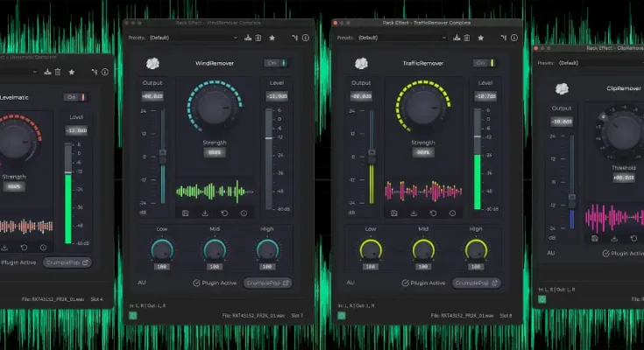Click the WindRemover Output slider handle
This screenshot has height=350, width=644.
click(162, 153)
